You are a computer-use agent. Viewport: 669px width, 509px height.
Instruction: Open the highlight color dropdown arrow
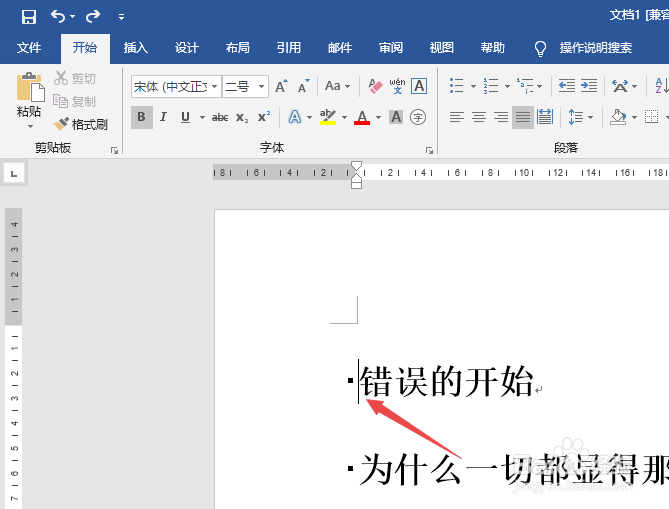click(x=344, y=117)
